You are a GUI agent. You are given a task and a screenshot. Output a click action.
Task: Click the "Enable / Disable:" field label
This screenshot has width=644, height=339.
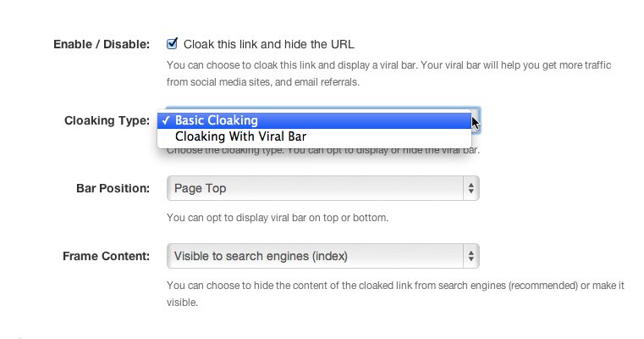pyautogui.click(x=101, y=43)
